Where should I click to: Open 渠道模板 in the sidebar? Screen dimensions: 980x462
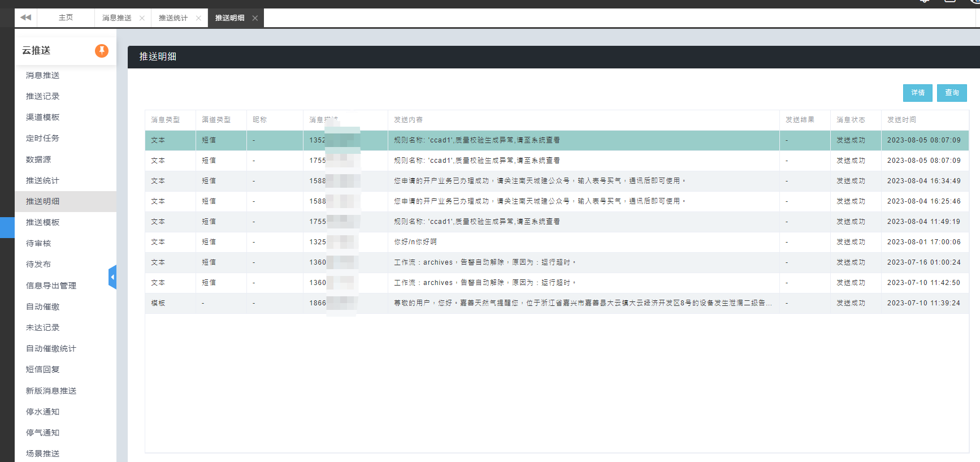(66, 117)
